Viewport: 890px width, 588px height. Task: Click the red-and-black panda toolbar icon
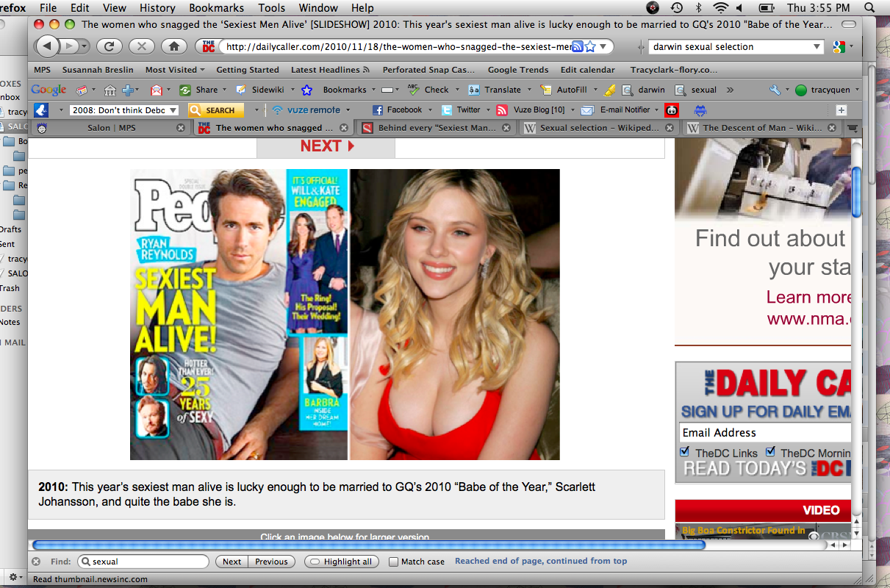click(x=672, y=110)
